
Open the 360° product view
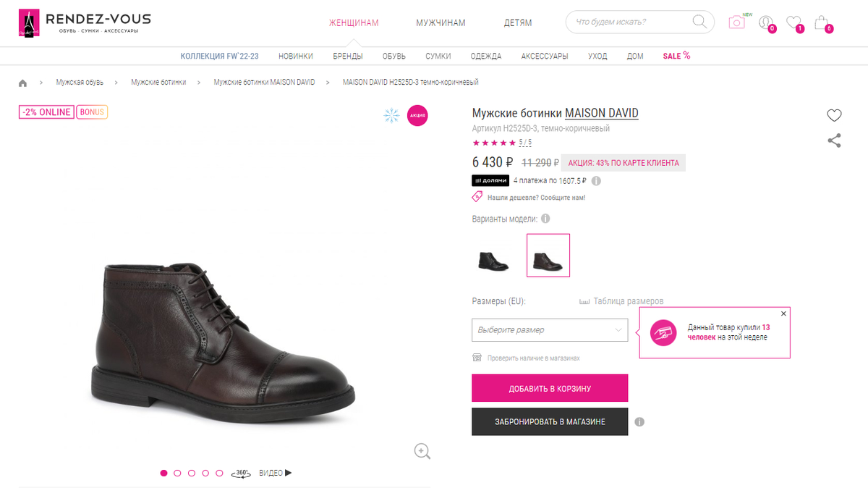tap(241, 473)
